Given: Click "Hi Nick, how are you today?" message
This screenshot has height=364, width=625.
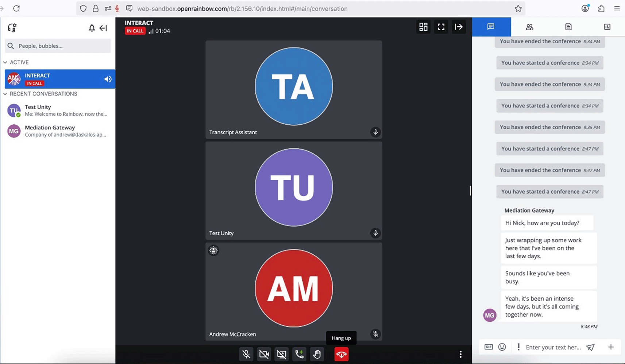Looking at the screenshot, I should point(547,223).
